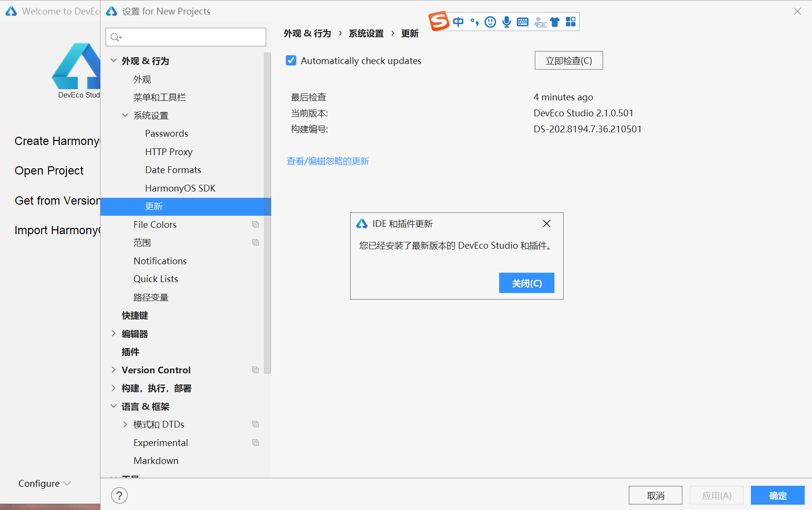Screen dimensions: 812x510
Task: Click the DevEco Studio 2.1.0.501 version text
Action: point(584,113)
